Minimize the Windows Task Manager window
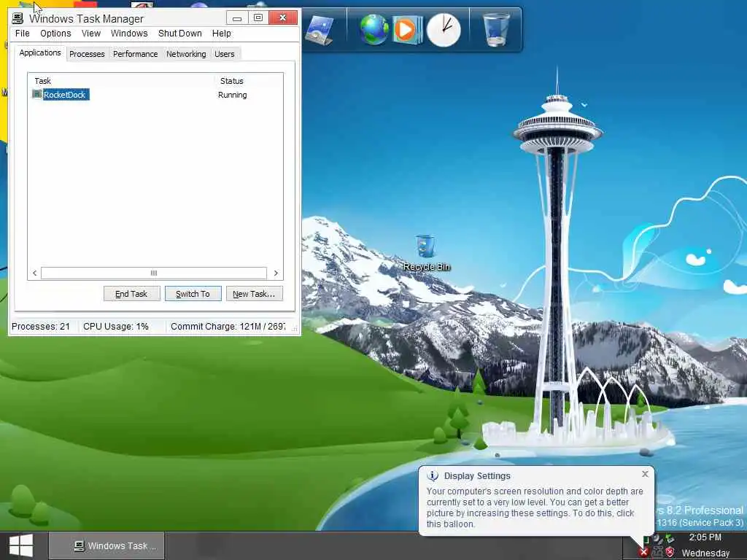Image resolution: width=747 pixels, height=560 pixels. point(237,18)
